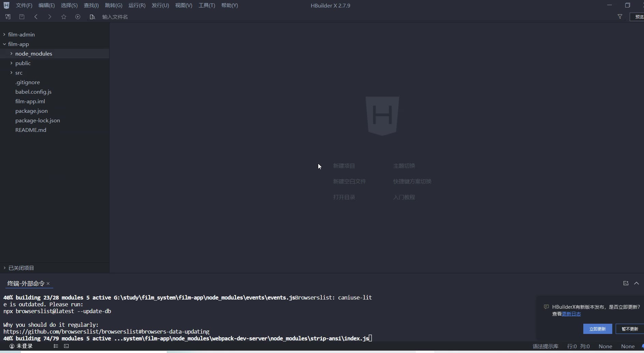Expand the film-admin project

[4, 34]
